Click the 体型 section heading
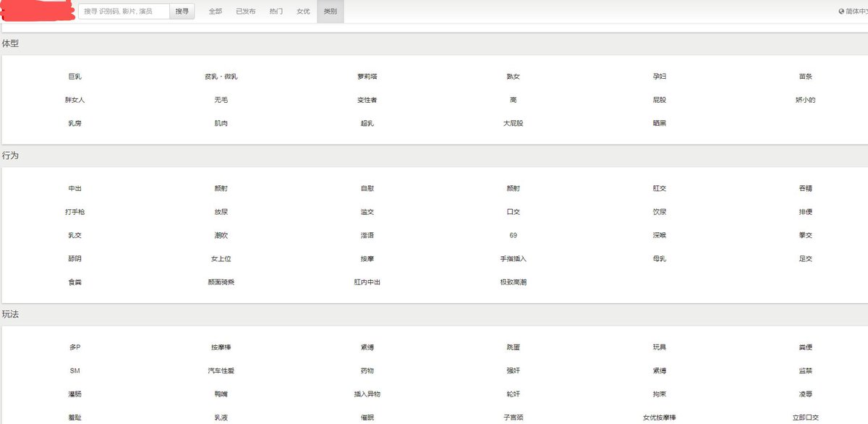The width and height of the screenshot is (868, 424). coord(11,43)
